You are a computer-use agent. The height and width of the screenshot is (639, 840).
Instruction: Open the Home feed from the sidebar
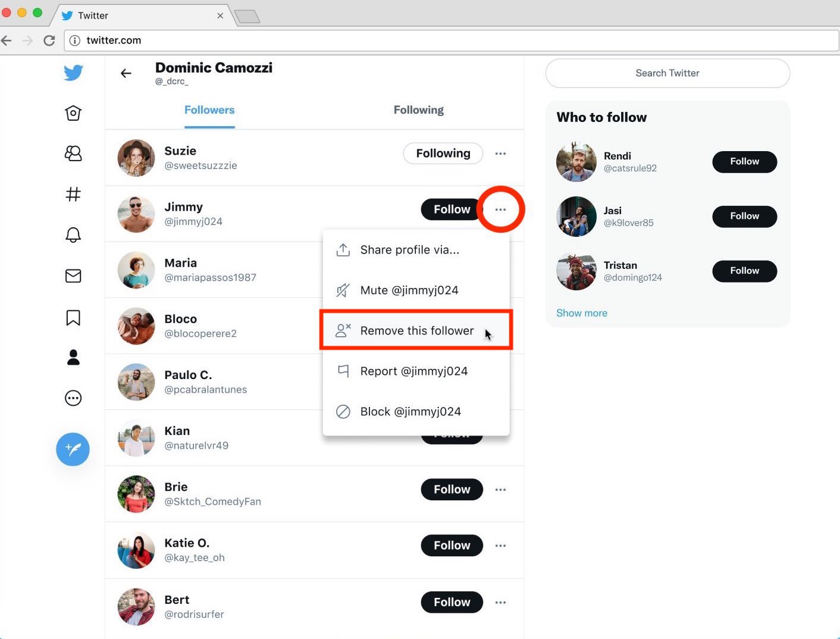[73, 112]
